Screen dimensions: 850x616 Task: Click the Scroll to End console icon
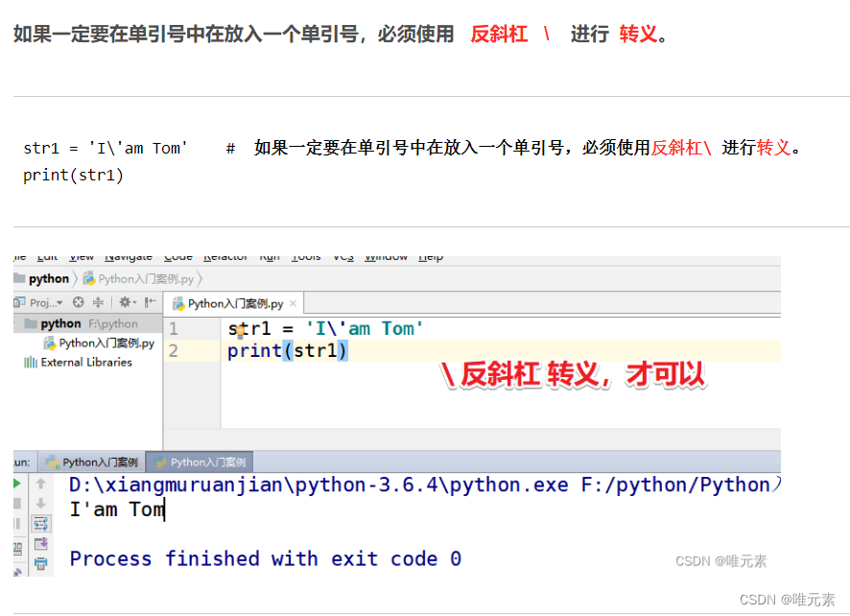(x=40, y=544)
